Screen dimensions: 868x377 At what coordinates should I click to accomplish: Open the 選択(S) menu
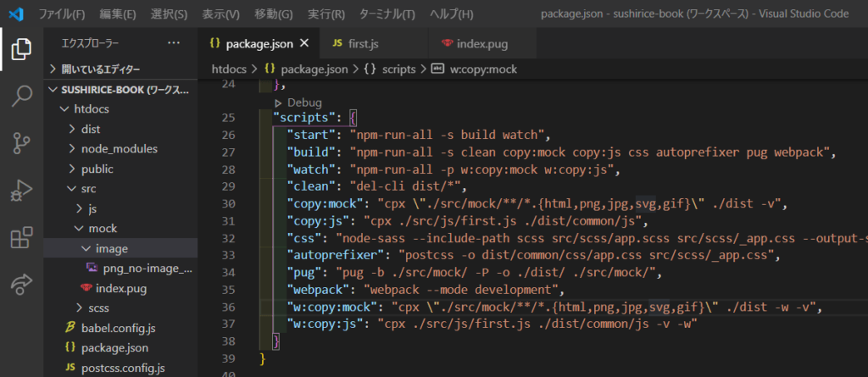coord(169,14)
